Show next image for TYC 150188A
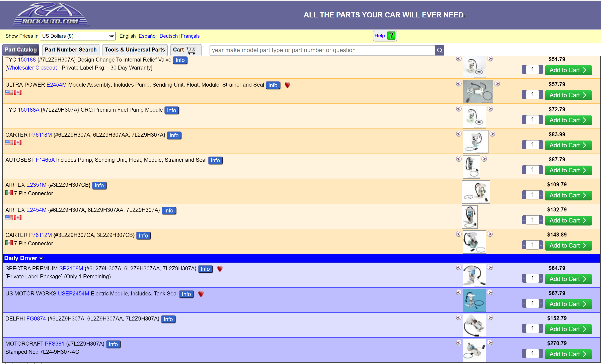The width and height of the screenshot is (601, 364). tap(490, 109)
